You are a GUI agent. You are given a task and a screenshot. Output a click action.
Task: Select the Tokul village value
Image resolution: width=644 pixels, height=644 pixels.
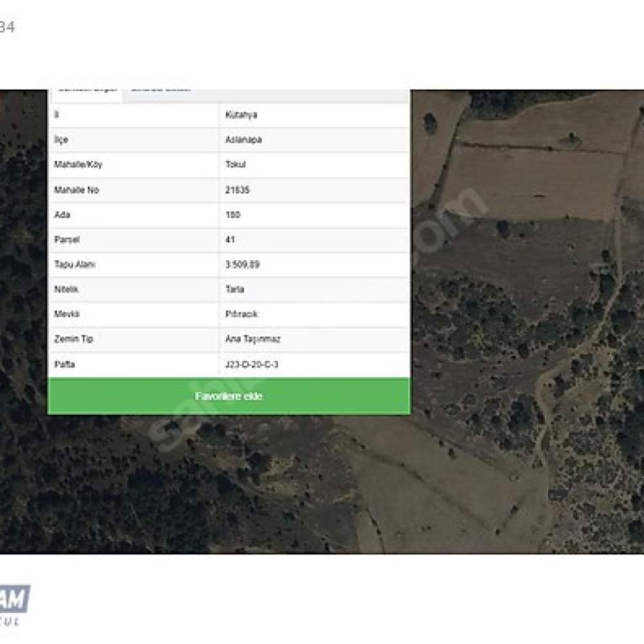point(235,165)
